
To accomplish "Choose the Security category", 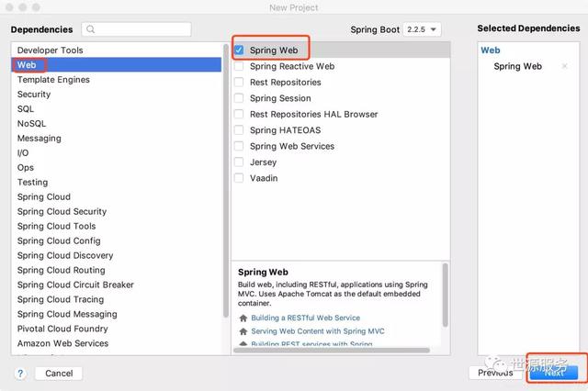I will [117, 94].
